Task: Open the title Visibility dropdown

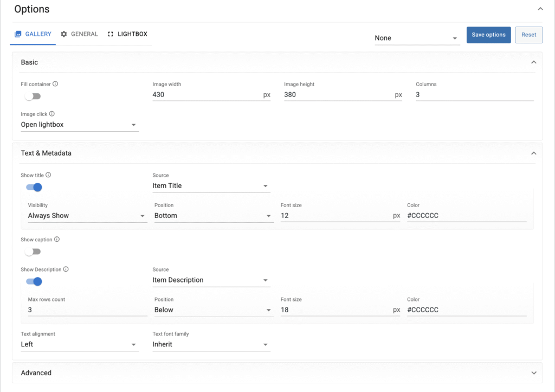Action: (x=87, y=216)
